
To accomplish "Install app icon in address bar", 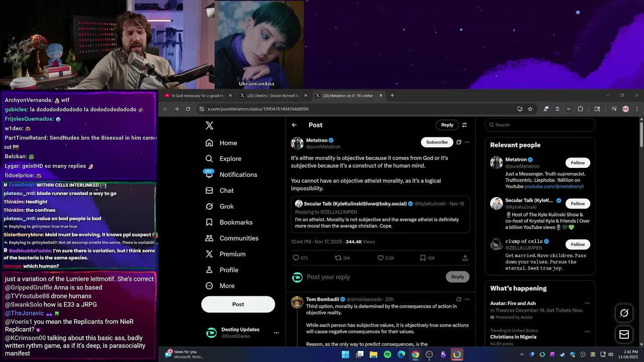I will click(520, 109).
